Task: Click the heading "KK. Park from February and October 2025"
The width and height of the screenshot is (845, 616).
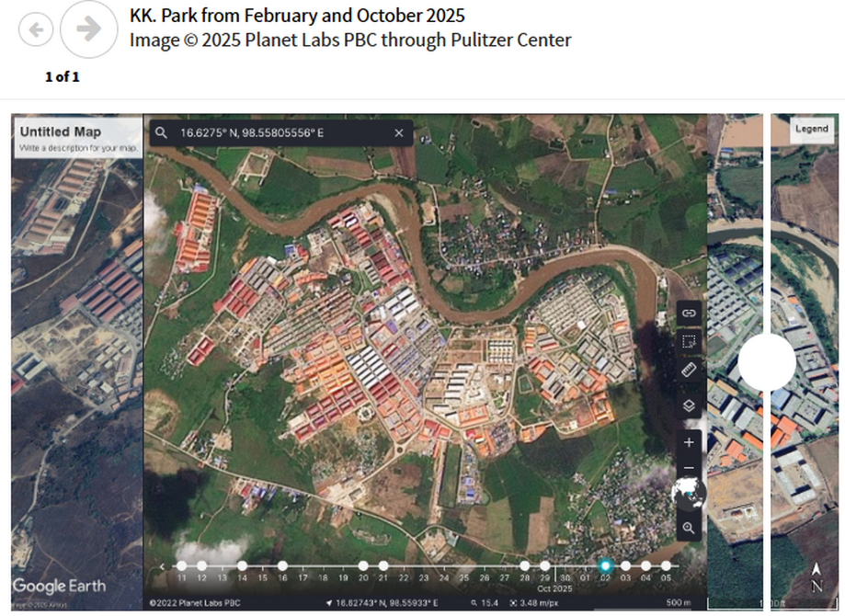Action: [297, 16]
